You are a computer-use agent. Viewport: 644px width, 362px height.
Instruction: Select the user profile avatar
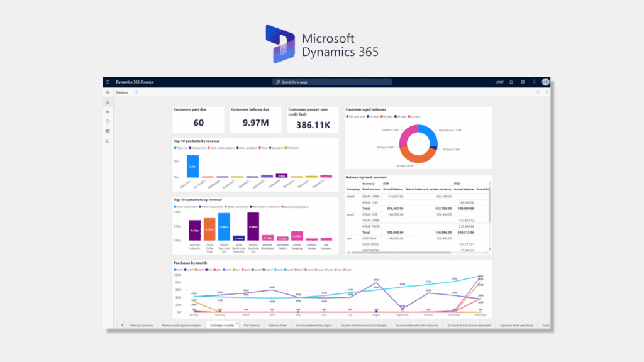click(545, 82)
